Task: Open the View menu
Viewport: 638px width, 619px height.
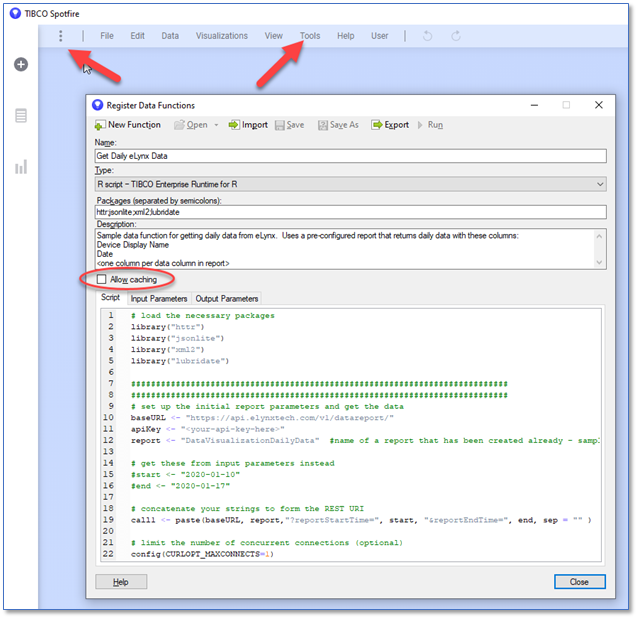Action: (x=274, y=36)
